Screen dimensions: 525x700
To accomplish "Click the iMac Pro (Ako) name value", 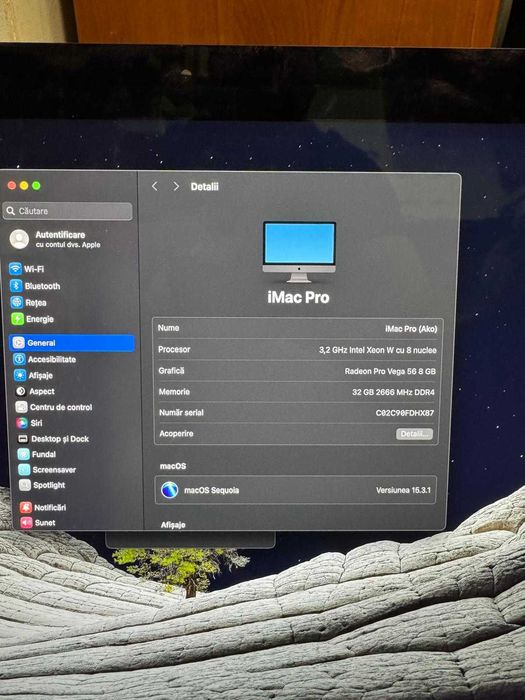I will pyautogui.click(x=411, y=329).
